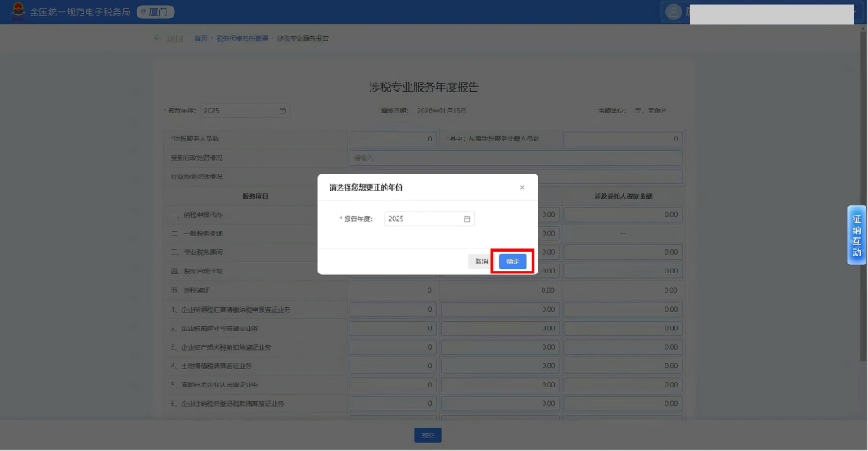868x451 pixels.
Task: Close the 请选择您想更正的年份 dialog
Action: (522, 187)
